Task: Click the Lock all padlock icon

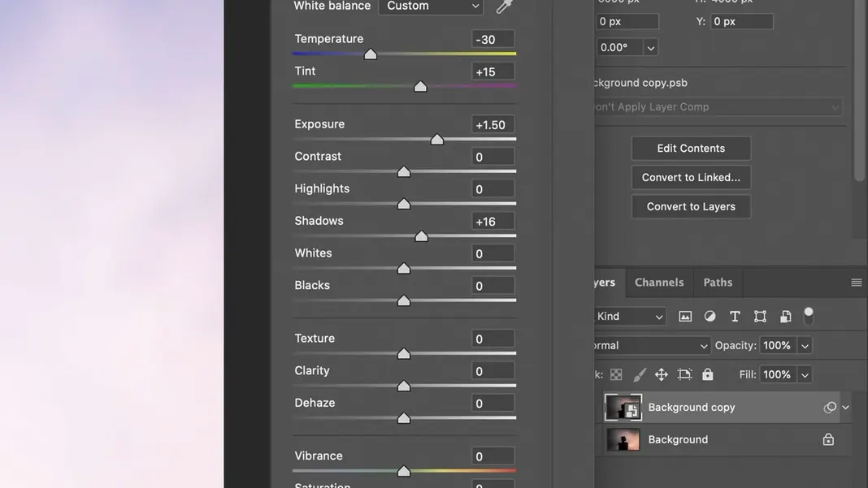Action: click(707, 374)
